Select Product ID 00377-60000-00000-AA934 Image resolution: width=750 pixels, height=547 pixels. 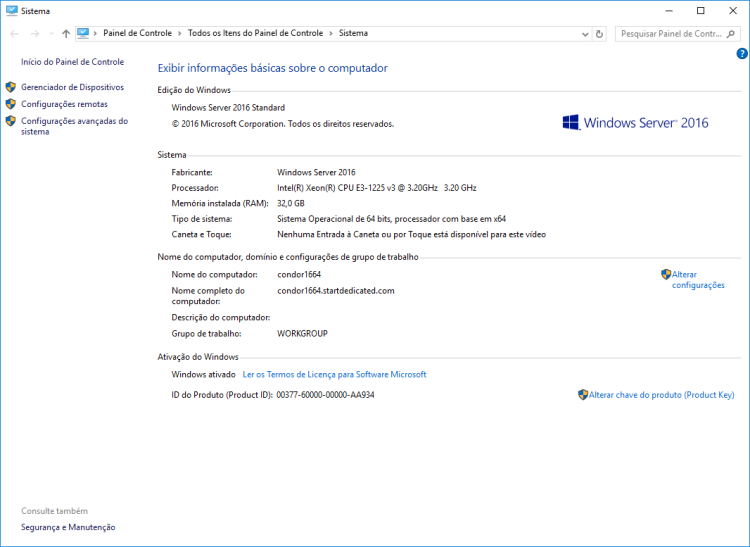325,395
